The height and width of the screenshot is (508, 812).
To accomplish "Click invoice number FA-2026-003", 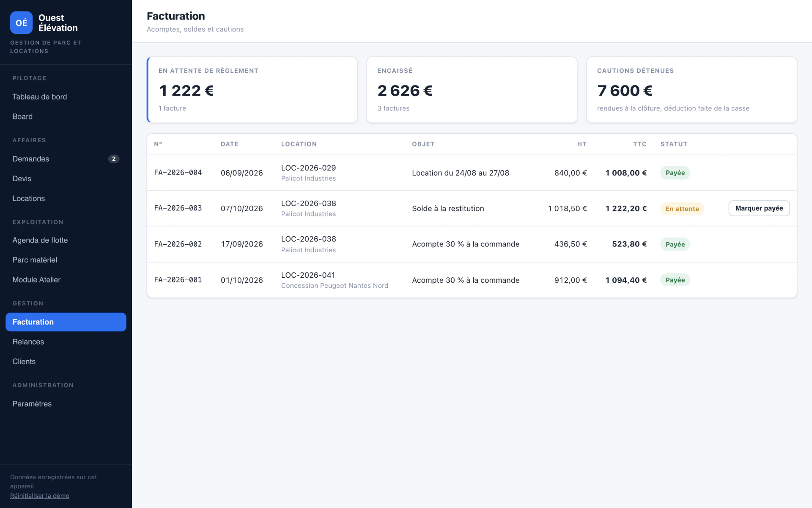I will [x=178, y=208].
